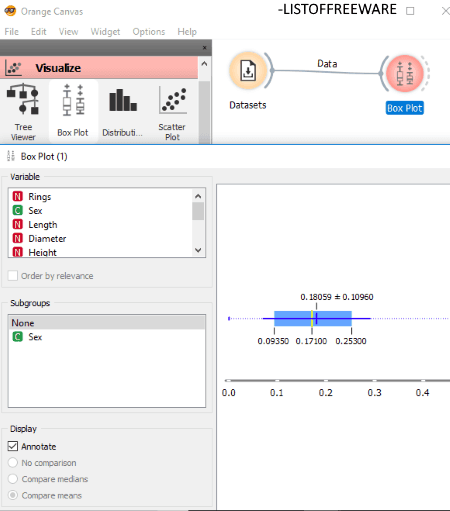Viewport: 450px width, 511px height.
Task: Choose the Distributions widget icon
Action: pyautogui.click(x=123, y=100)
